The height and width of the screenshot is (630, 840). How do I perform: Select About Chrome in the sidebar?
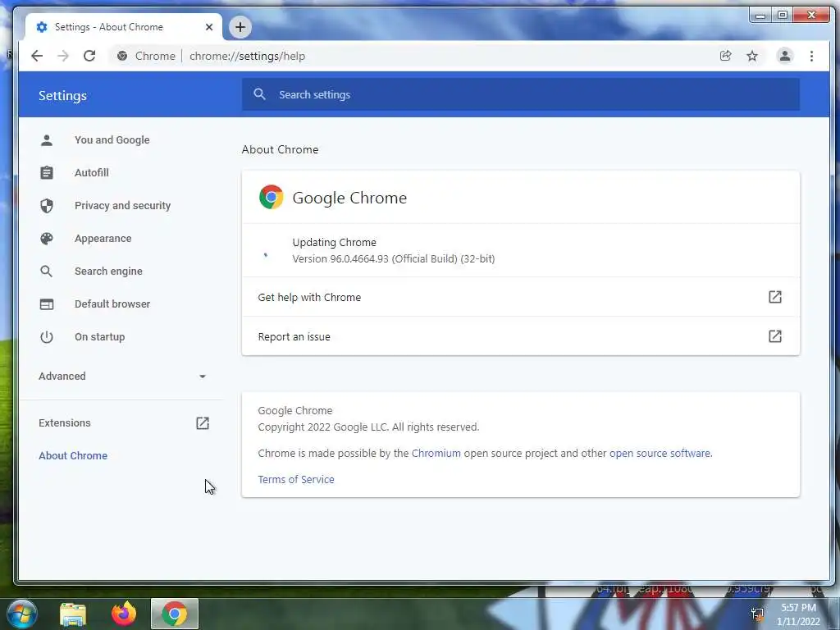coord(73,456)
